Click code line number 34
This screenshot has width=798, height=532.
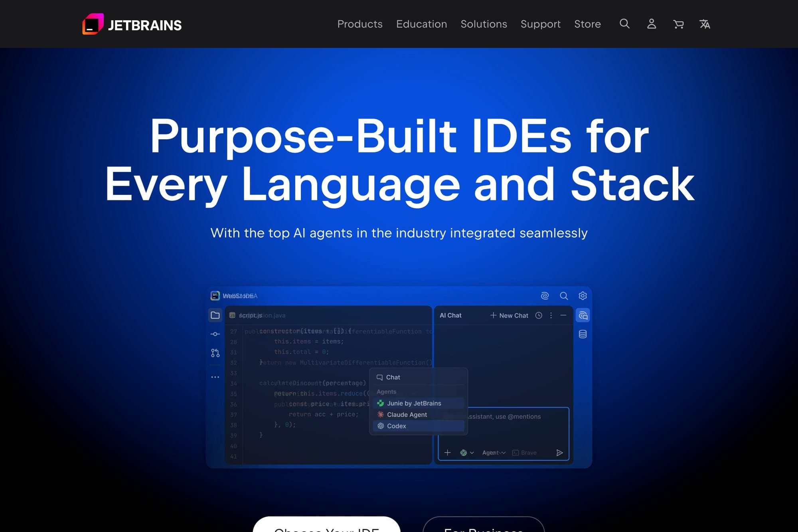tap(233, 384)
